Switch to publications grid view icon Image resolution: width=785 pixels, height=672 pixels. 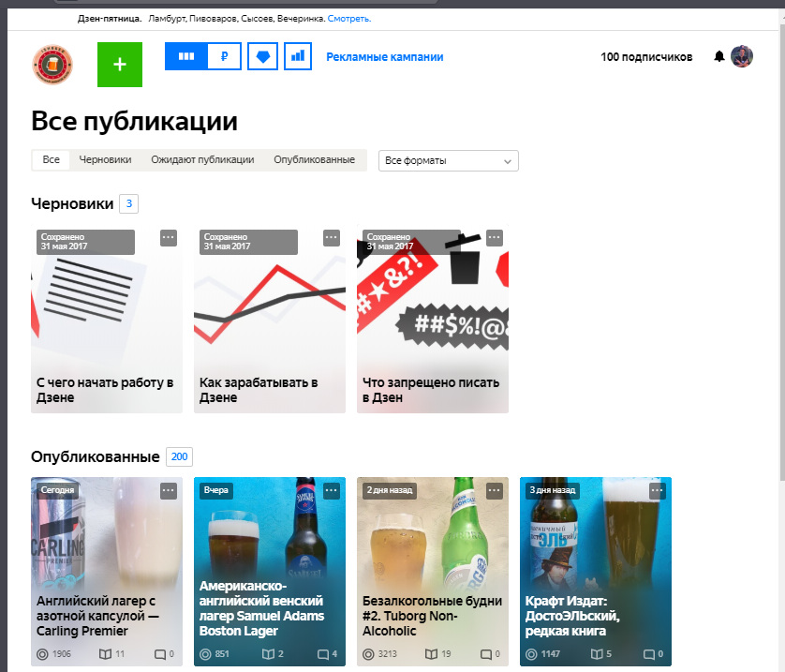[x=186, y=56]
